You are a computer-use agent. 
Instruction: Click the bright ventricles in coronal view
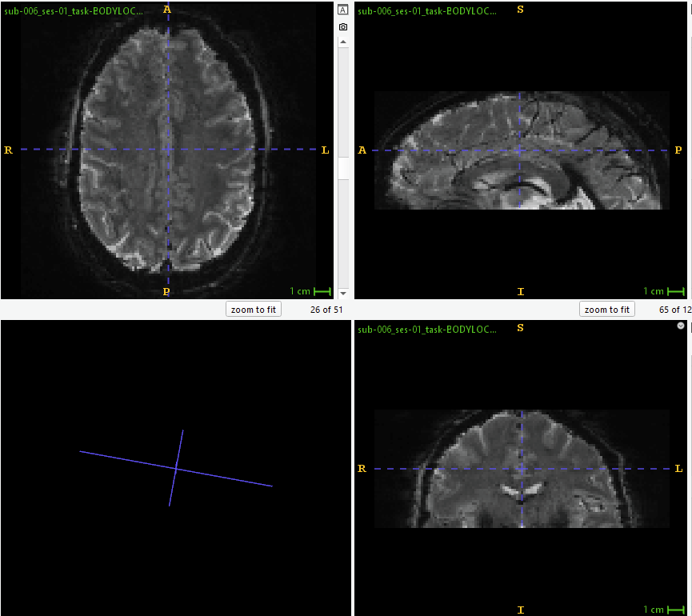pyautogui.click(x=522, y=486)
